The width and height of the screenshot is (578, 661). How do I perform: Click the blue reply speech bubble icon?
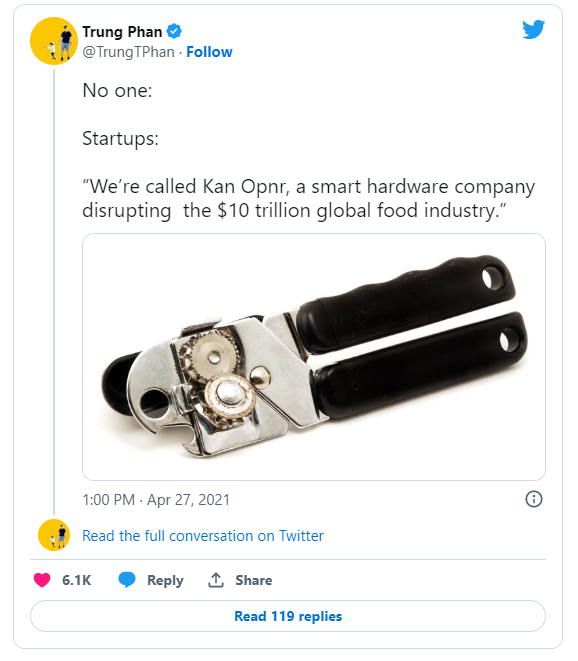click(x=127, y=580)
